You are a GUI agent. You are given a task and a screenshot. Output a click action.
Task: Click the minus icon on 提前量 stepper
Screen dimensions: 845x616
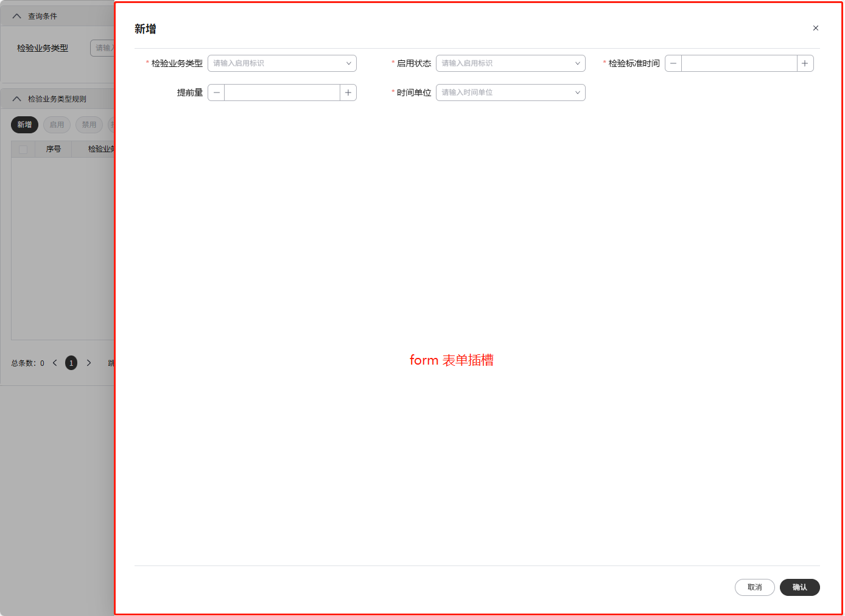216,92
